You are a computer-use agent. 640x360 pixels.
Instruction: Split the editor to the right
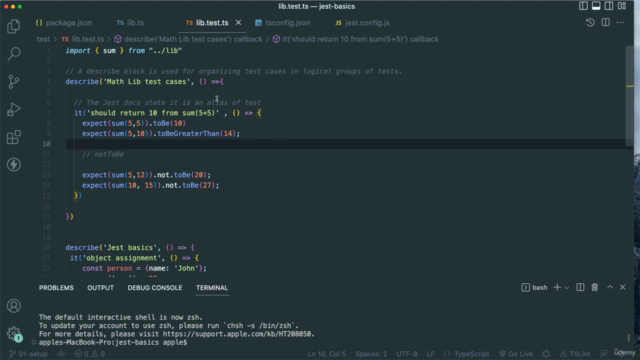[x=605, y=22]
